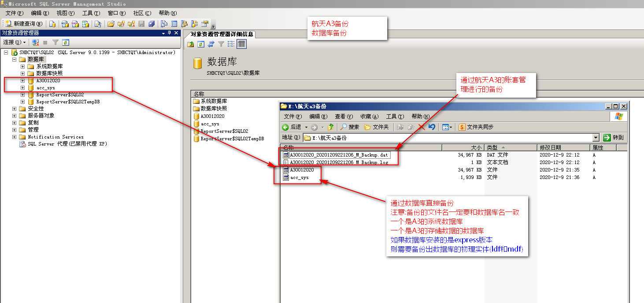644x303 pixels.
Task: Expand the 安全性 (Security) tree node
Action: click(x=14, y=109)
